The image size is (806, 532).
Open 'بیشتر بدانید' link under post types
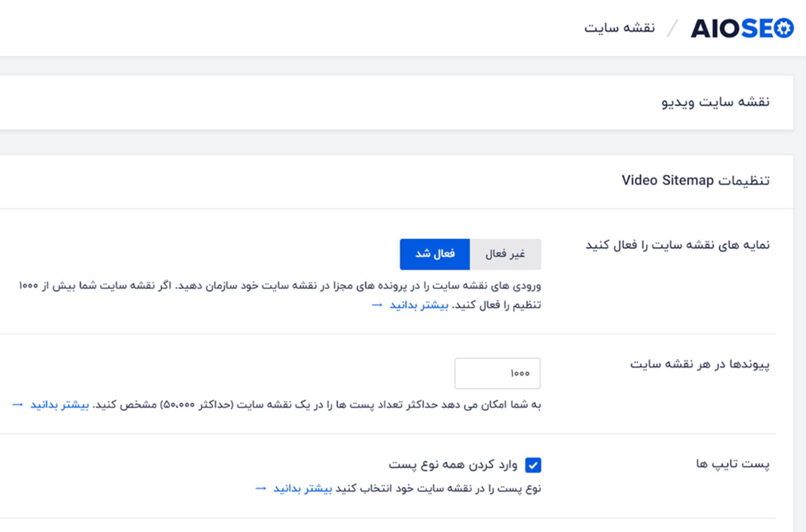point(302,489)
